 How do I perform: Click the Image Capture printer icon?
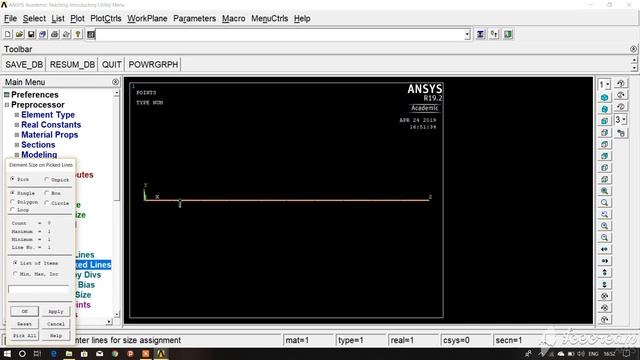54,35
